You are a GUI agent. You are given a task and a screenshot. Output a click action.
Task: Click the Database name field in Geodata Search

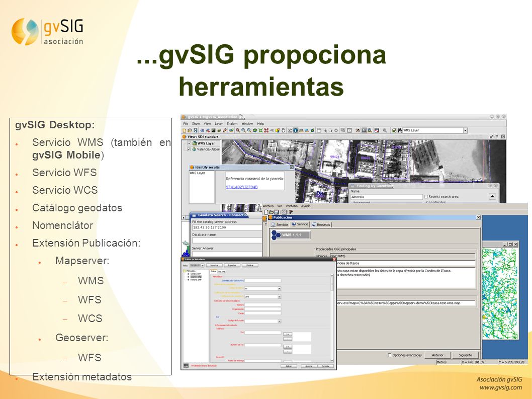pyautogui.click(x=227, y=241)
